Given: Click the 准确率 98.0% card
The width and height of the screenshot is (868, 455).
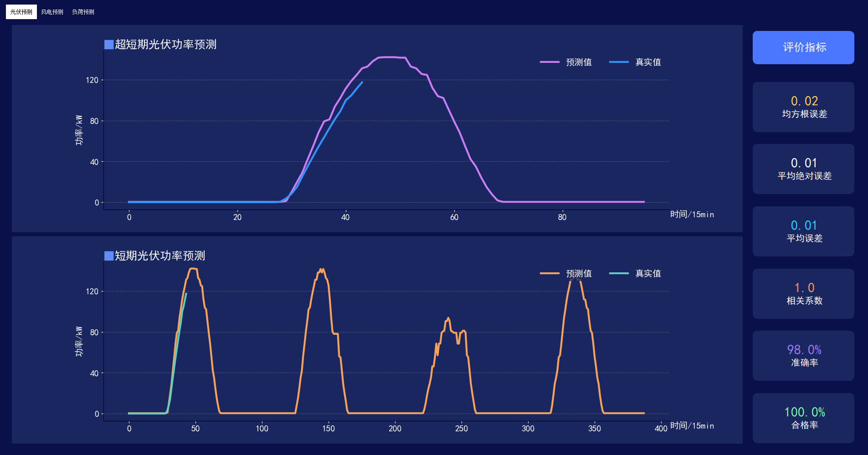Looking at the screenshot, I should point(803,356).
